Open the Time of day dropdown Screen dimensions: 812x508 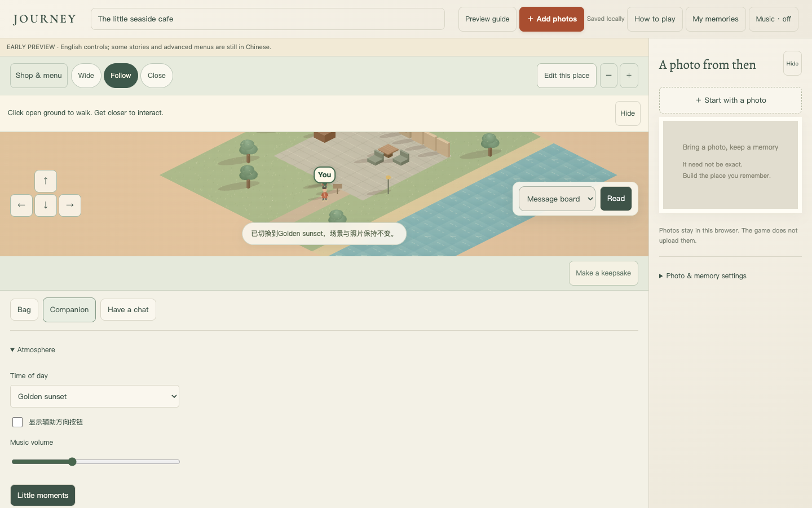tap(95, 396)
